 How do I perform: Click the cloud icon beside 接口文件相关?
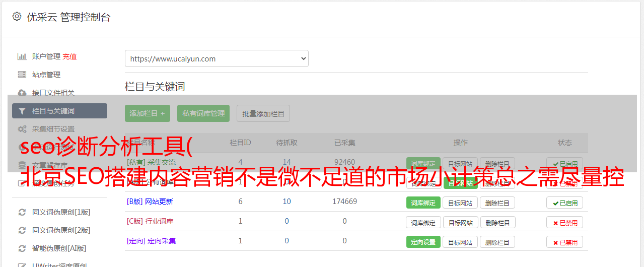22,93
